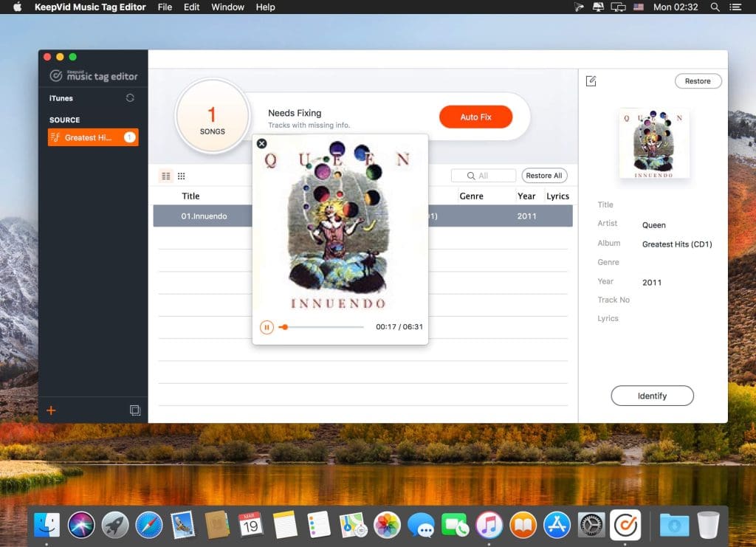Click the Queen Innuendo album artwork thumbnail
This screenshot has width=756, height=547.
click(x=654, y=142)
